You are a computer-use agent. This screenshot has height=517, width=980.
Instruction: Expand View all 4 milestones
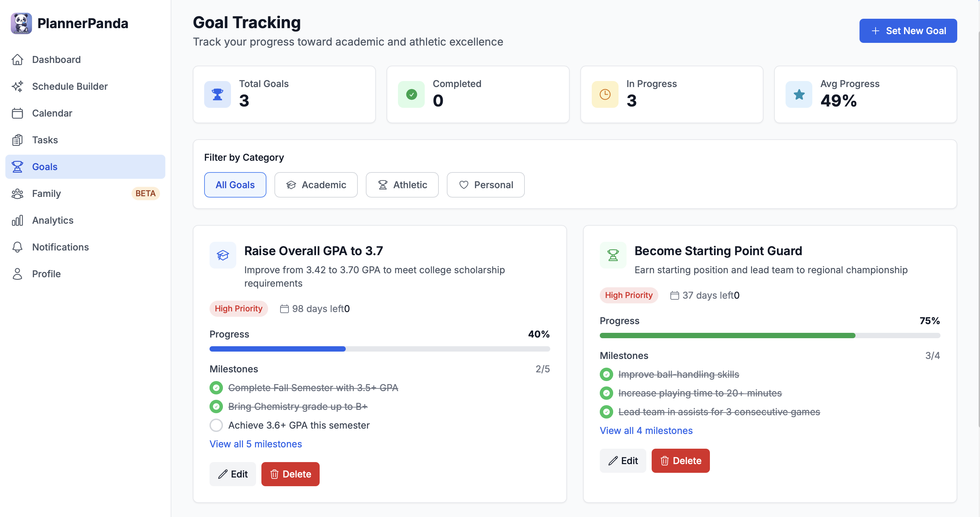(646, 431)
